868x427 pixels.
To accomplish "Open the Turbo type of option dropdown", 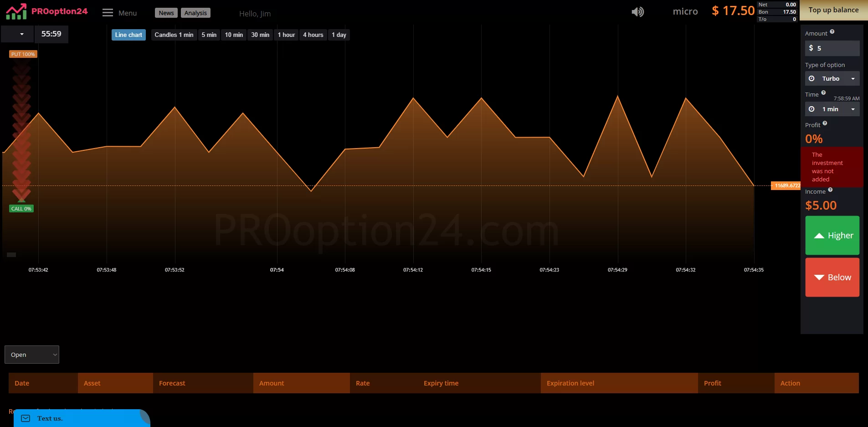I will (x=832, y=78).
